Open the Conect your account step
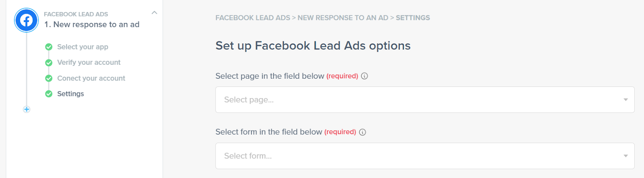This screenshot has width=644, height=178. pos(91,78)
